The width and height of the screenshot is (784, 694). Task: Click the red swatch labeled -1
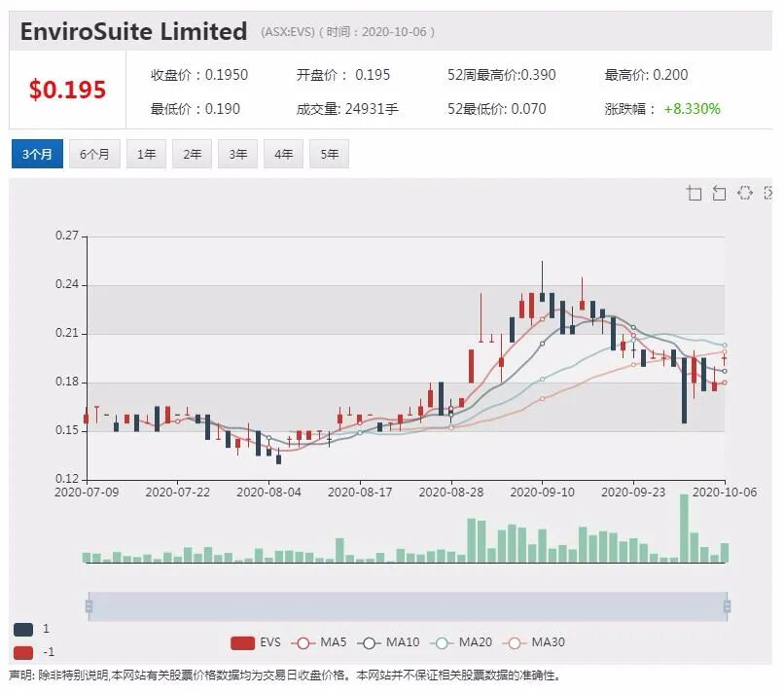click(23, 652)
